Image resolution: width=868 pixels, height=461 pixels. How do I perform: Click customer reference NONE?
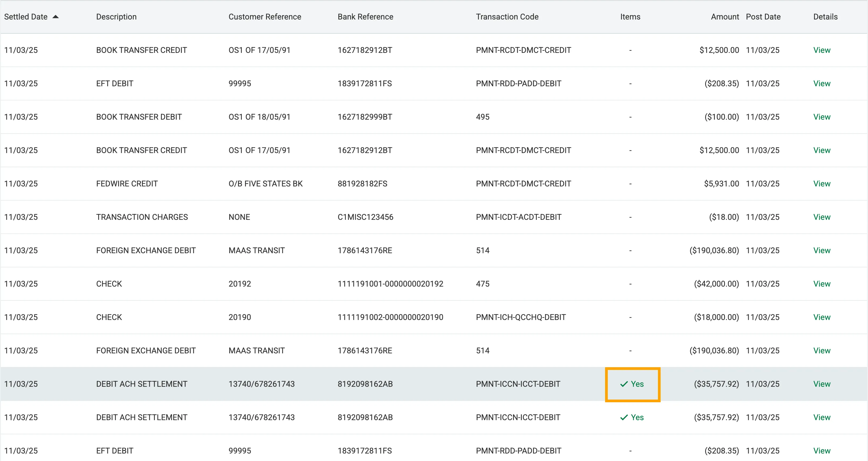239,217
